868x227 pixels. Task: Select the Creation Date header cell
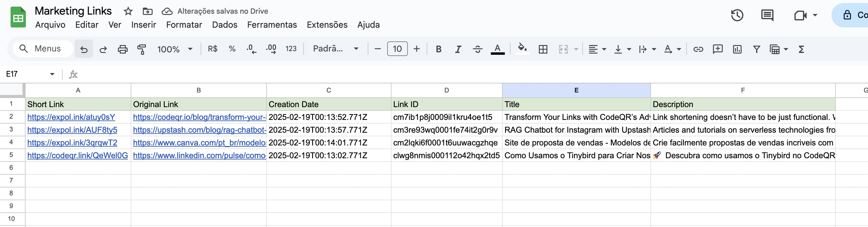point(329,104)
